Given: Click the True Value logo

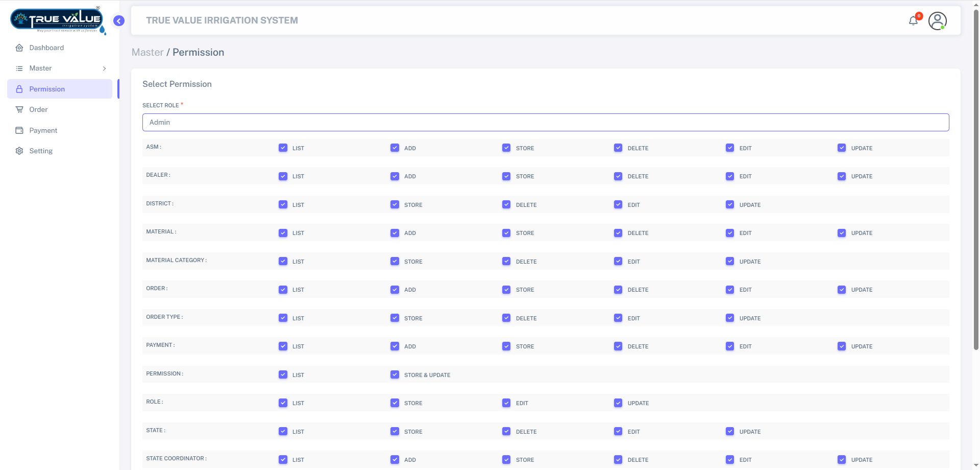Looking at the screenshot, I should (x=58, y=20).
